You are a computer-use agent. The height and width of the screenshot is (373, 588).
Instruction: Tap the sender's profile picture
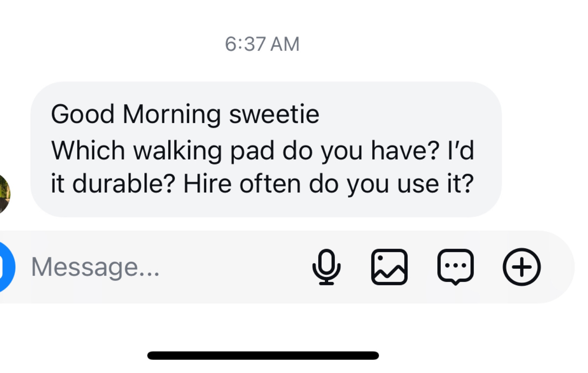3,194
